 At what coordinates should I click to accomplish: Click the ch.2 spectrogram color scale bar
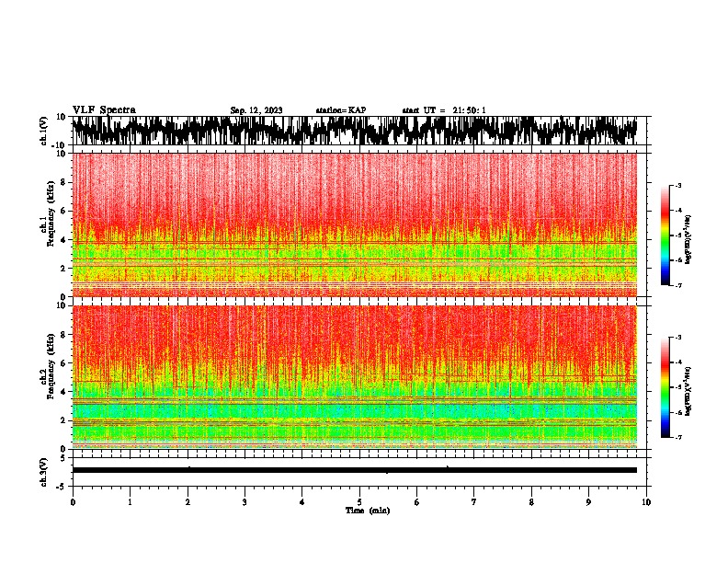(665, 387)
